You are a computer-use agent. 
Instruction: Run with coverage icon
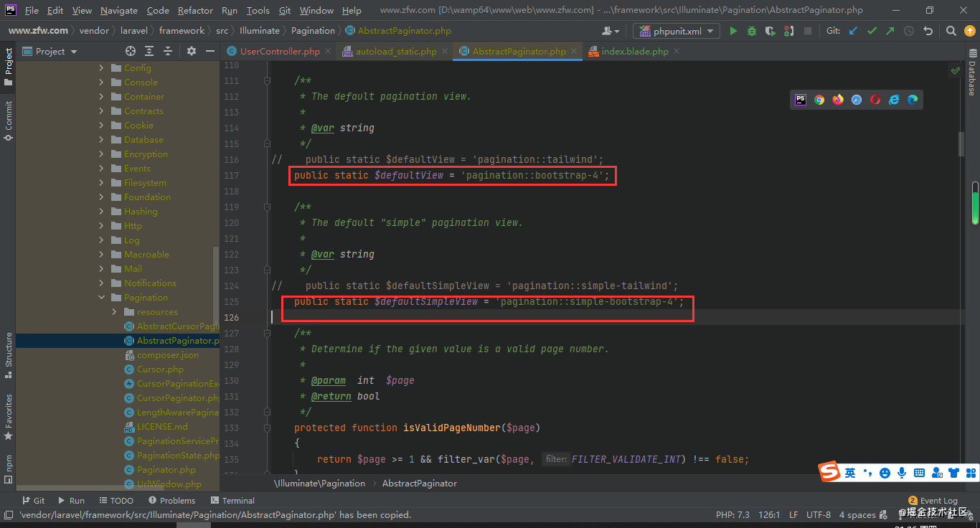[770, 31]
